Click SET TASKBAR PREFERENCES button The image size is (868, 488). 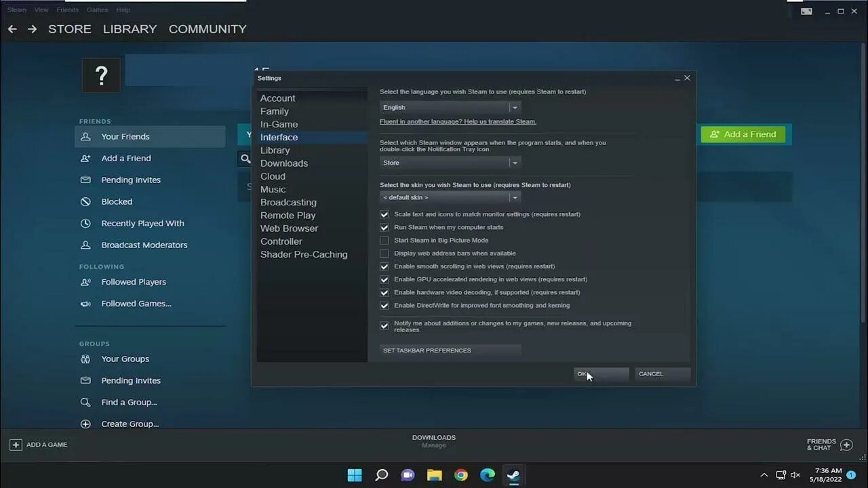[450, 350]
